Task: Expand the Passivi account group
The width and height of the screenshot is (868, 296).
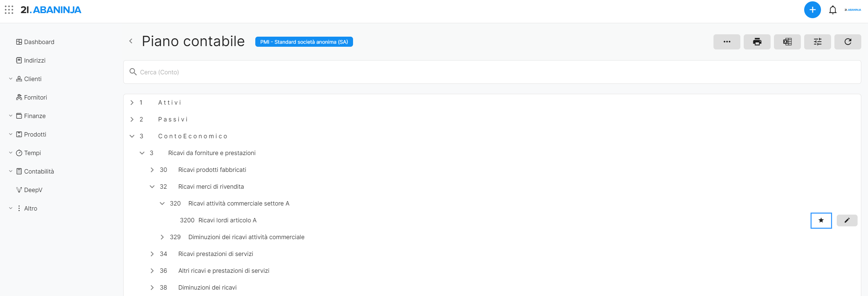Action: (x=132, y=119)
